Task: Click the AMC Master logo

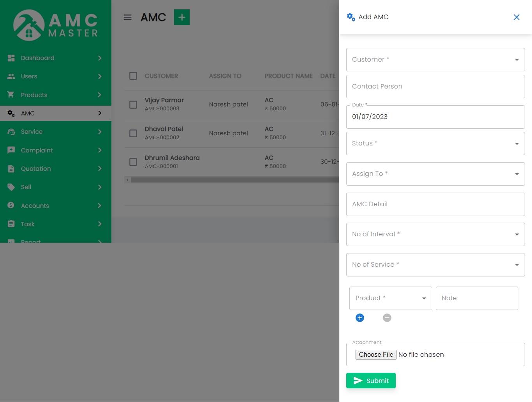Action: (56, 24)
